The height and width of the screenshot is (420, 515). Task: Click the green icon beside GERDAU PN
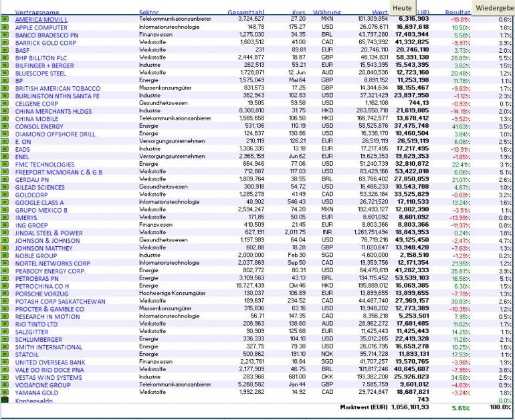4,179
